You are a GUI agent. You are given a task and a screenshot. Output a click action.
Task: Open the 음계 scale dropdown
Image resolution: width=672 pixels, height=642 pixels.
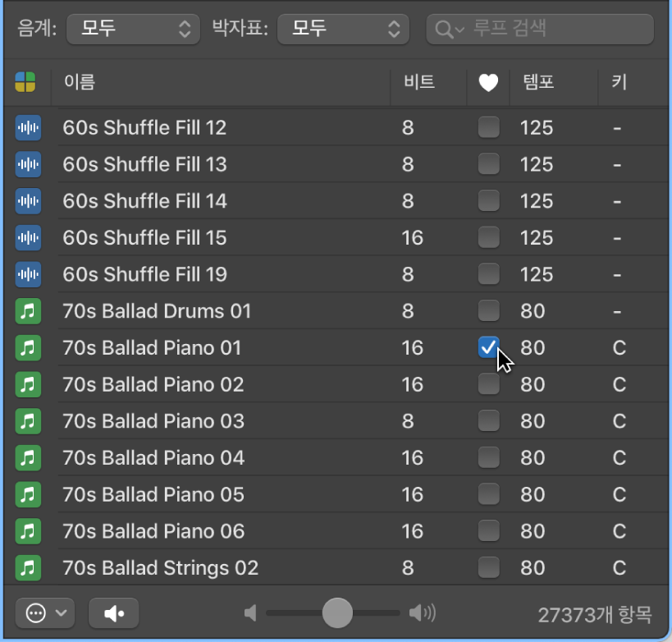click(133, 30)
